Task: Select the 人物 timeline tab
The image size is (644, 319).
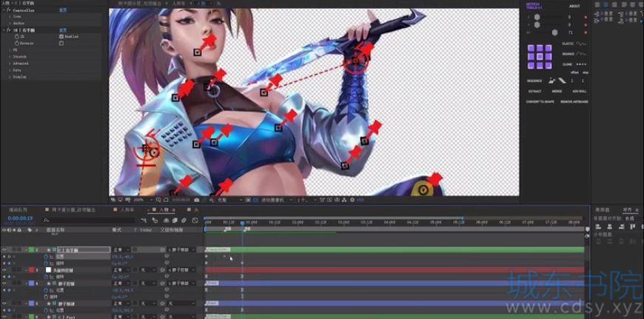Action: pos(164,209)
